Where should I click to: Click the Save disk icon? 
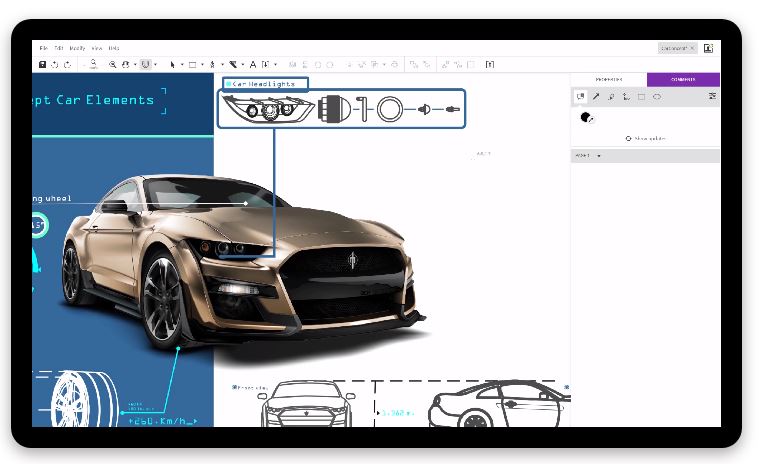(x=43, y=64)
